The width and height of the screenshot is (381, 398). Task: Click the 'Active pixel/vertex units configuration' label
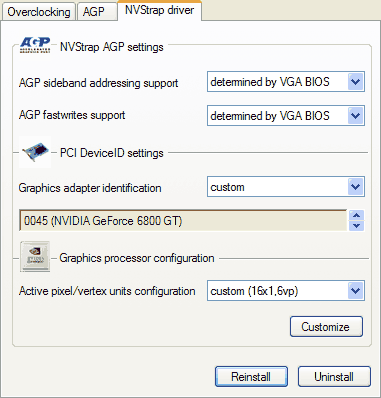[x=107, y=291]
